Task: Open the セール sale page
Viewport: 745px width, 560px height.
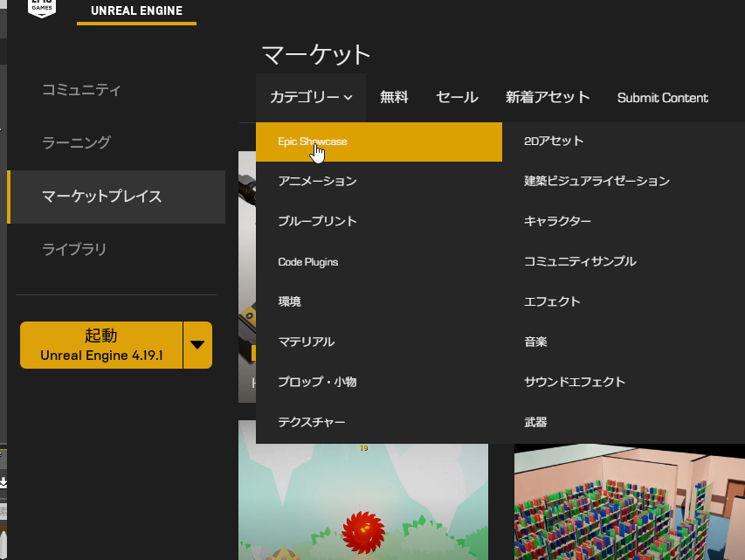Action: pyautogui.click(x=456, y=97)
